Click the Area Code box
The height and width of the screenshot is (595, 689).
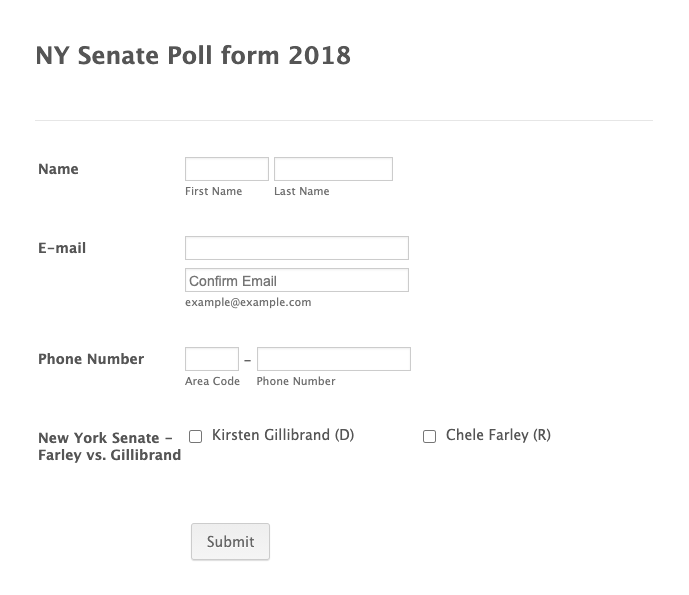coord(212,359)
